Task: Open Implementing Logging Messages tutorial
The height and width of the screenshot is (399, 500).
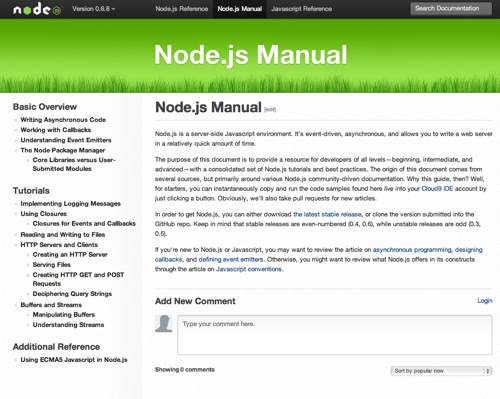Action: click(70, 203)
